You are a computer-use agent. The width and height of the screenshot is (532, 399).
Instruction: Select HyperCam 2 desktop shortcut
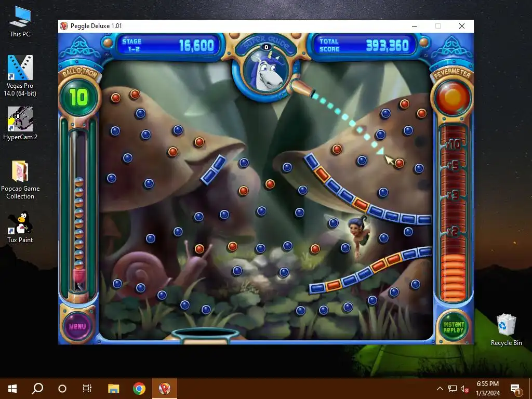pos(20,124)
